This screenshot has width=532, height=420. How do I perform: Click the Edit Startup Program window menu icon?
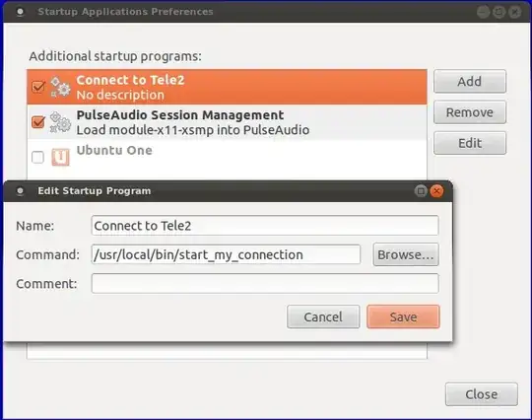(20, 191)
